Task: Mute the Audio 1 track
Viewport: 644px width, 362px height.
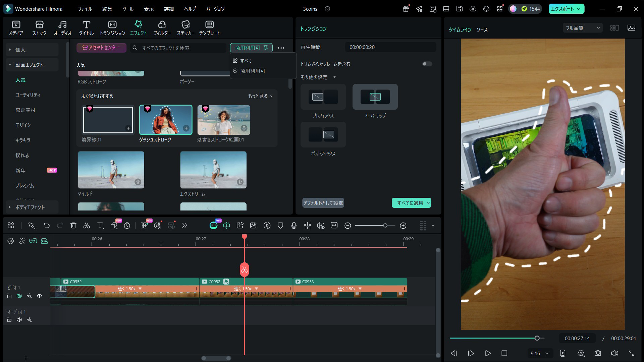Action: (19, 320)
